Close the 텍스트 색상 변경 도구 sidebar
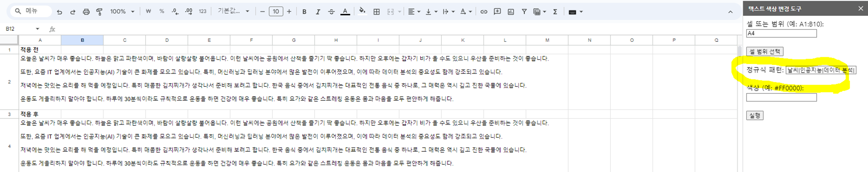Image resolution: width=868 pixels, height=172 pixels. [861, 8]
